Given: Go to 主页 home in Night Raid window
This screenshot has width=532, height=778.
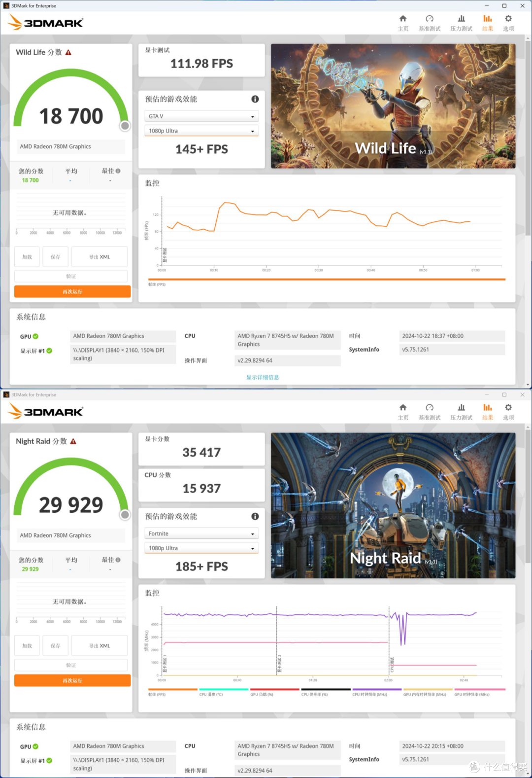Looking at the screenshot, I should click(x=403, y=412).
